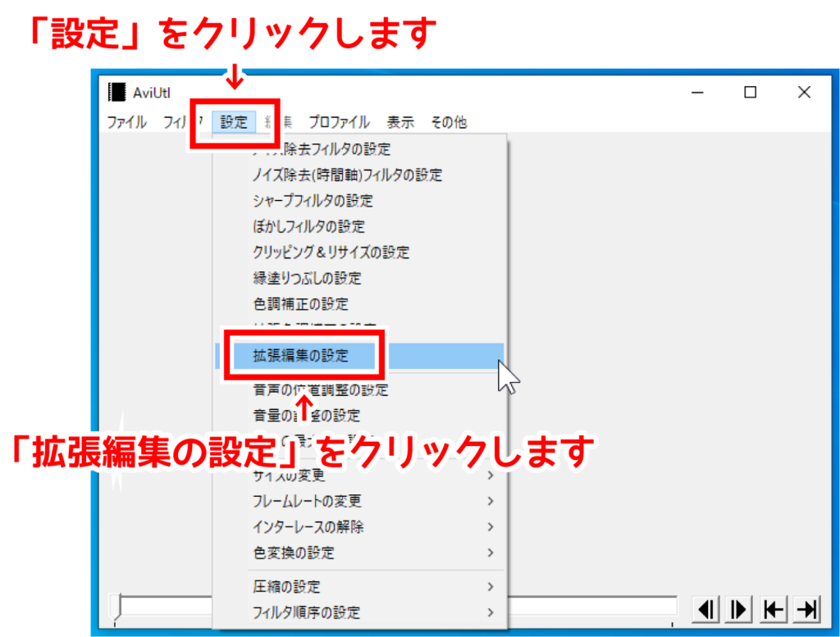Step back one frame button
The width and height of the screenshot is (840, 637).
(705, 609)
